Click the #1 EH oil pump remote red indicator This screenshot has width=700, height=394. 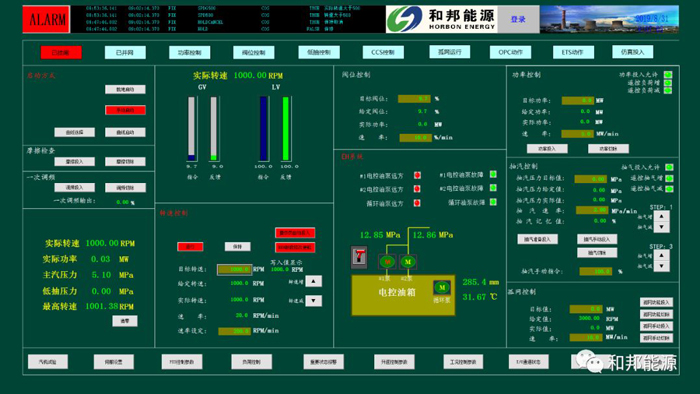click(417, 175)
